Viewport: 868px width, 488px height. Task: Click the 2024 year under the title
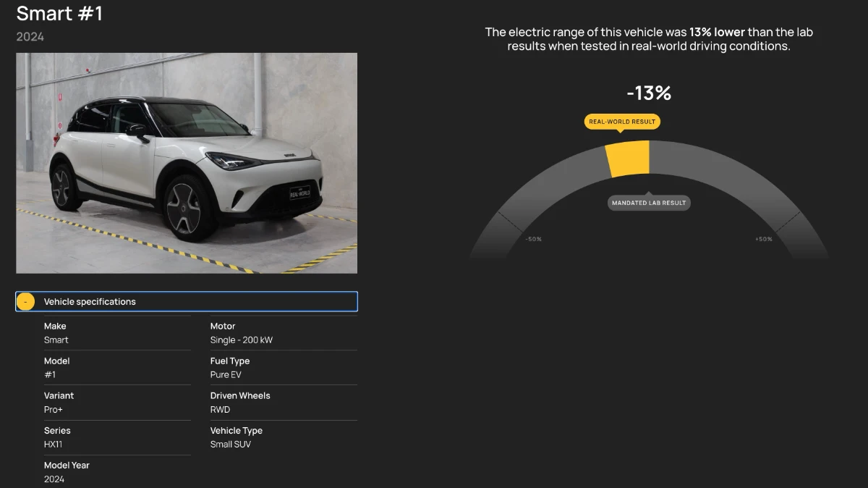30,37
